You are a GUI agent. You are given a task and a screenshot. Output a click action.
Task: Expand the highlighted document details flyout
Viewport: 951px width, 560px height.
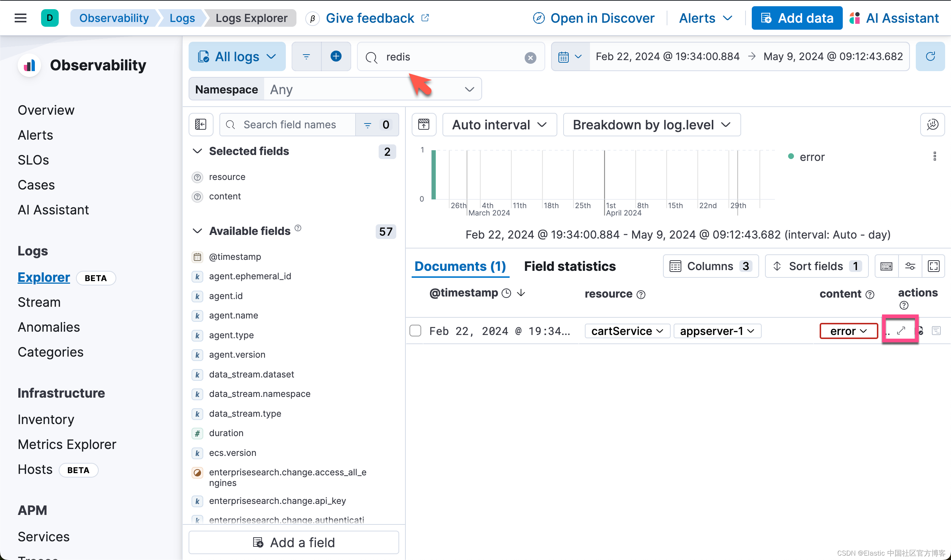[901, 330]
